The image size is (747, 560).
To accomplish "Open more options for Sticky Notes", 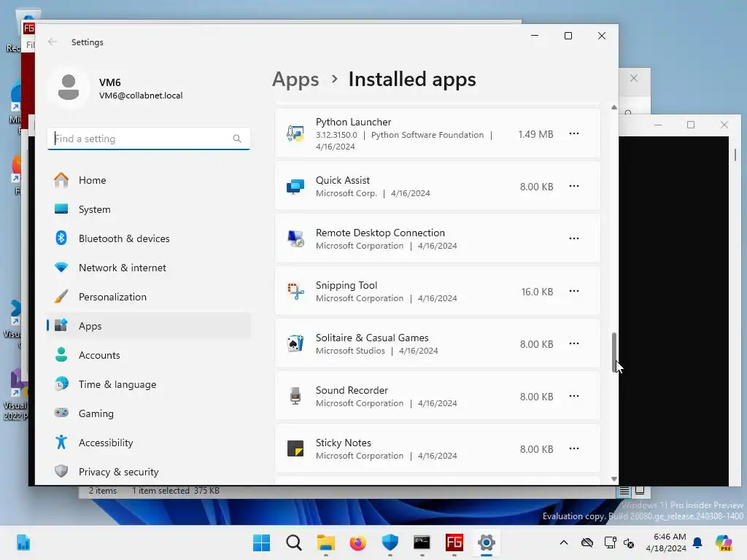I will tap(574, 448).
